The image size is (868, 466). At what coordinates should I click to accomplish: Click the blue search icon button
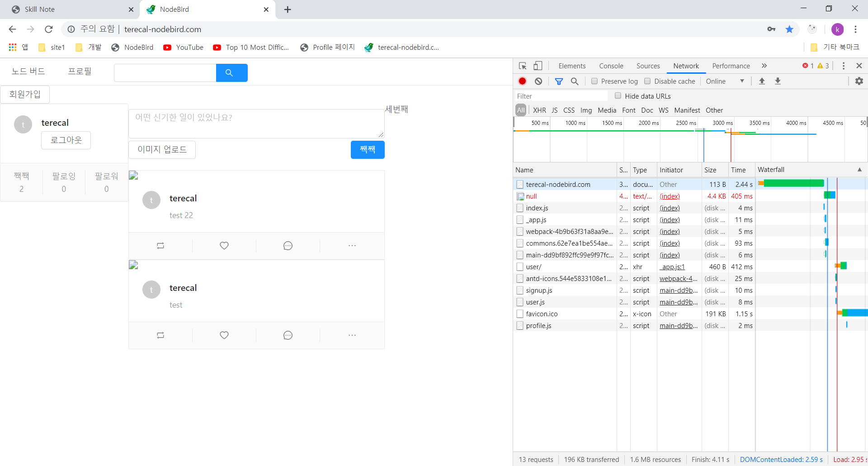click(x=231, y=73)
